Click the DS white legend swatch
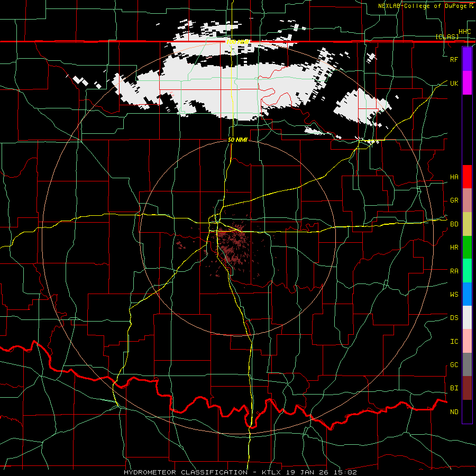Viewport: 476px width, 476px height. pyautogui.click(x=467, y=317)
